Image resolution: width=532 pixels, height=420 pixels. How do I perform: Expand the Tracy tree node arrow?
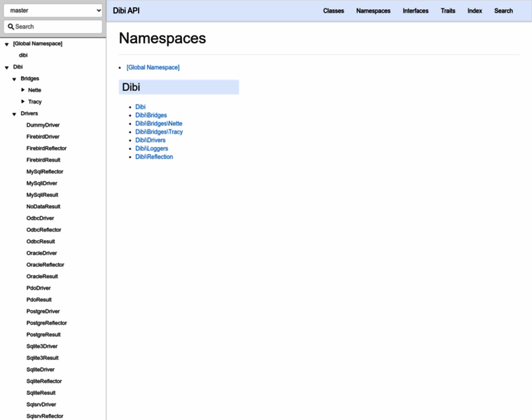coord(22,101)
